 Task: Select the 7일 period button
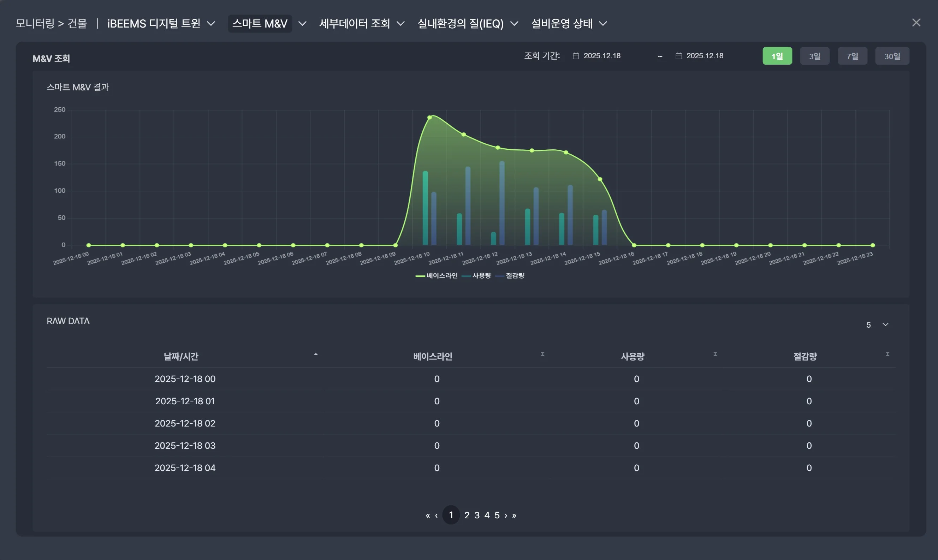pyautogui.click(x=852, y=56)
